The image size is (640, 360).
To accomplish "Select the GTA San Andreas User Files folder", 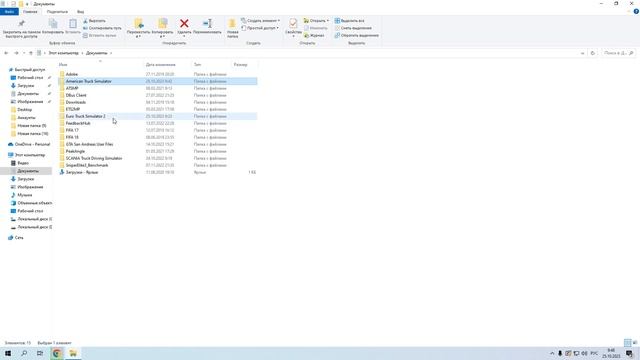I will coord(158,144).
